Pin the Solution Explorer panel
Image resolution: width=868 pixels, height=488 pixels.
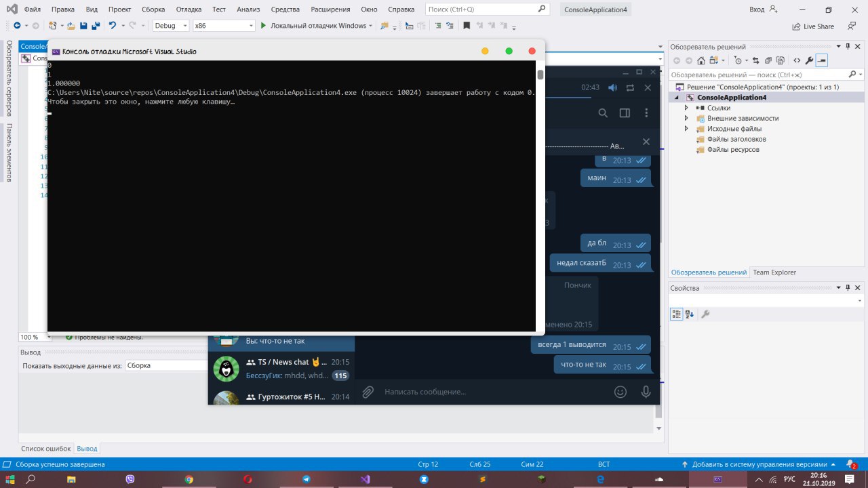[x=847, y=47]
